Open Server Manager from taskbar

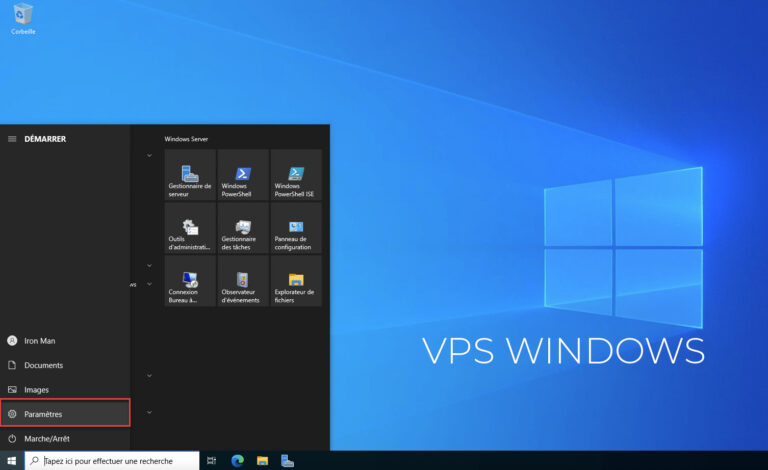click(288, 461)
